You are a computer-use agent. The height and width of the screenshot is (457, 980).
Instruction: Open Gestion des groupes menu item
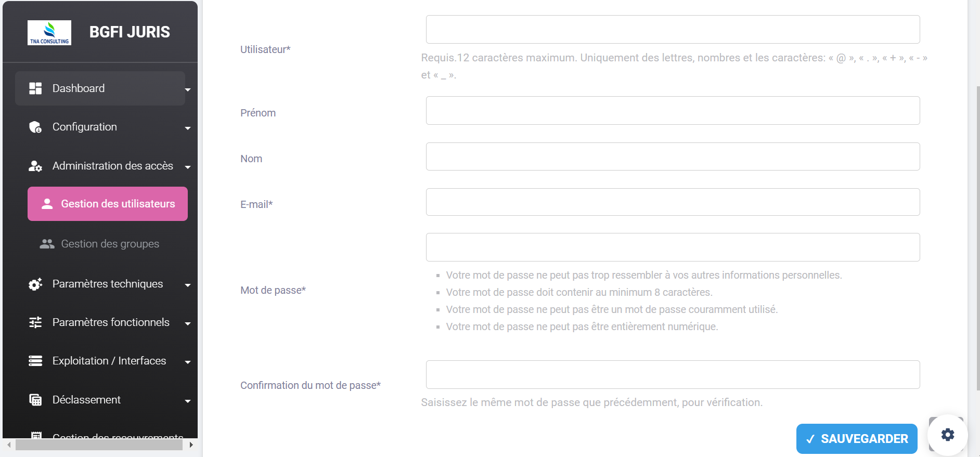pos(110,244)
